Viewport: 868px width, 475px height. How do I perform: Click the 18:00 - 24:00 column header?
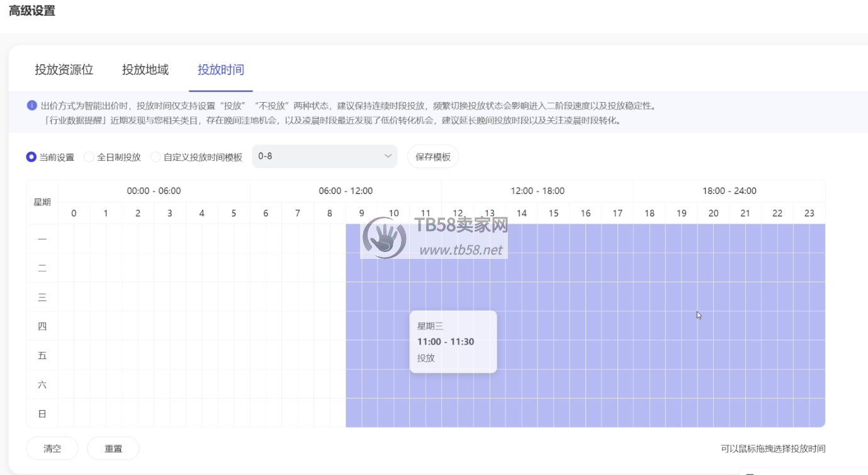click(729, 191)
